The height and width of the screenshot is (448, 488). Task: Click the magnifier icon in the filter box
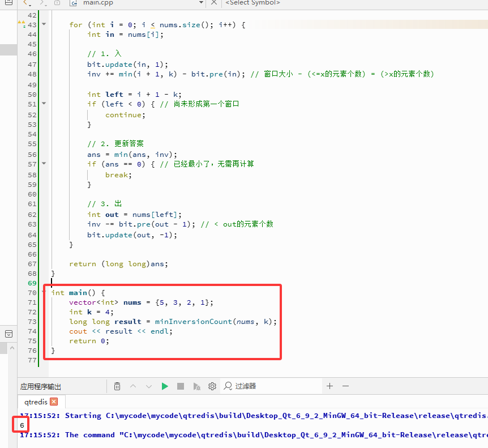point(228,386)
